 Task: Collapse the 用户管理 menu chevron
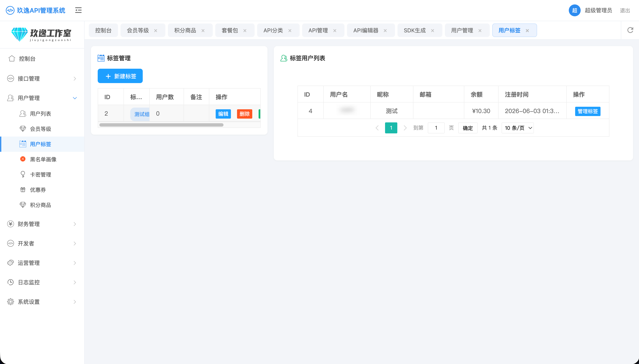coord(75,98)
